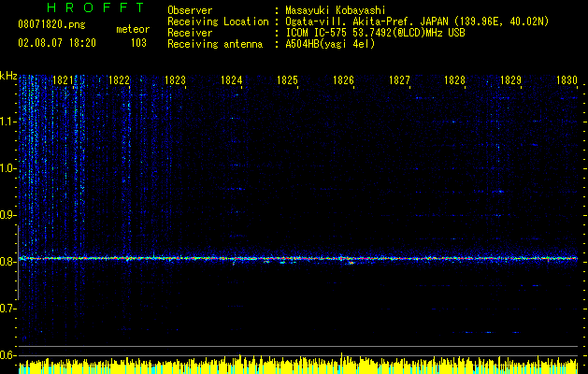The height and width of the screenshot is (374, 588).
Task: Click the ICOM IC-575 receiver text
Action: click(x=375, y=33)
